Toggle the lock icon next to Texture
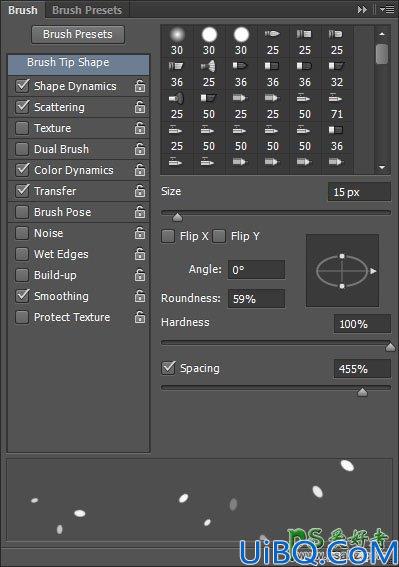The height and width of the screenshot is (567, 399). point(140,128)
